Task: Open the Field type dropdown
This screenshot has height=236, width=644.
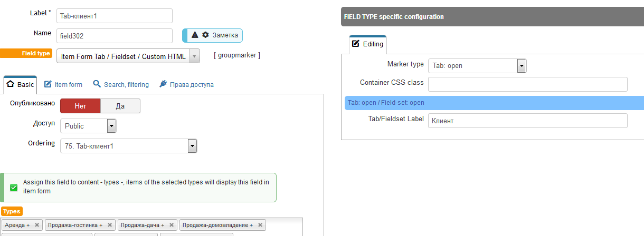Action: point(128,56)
